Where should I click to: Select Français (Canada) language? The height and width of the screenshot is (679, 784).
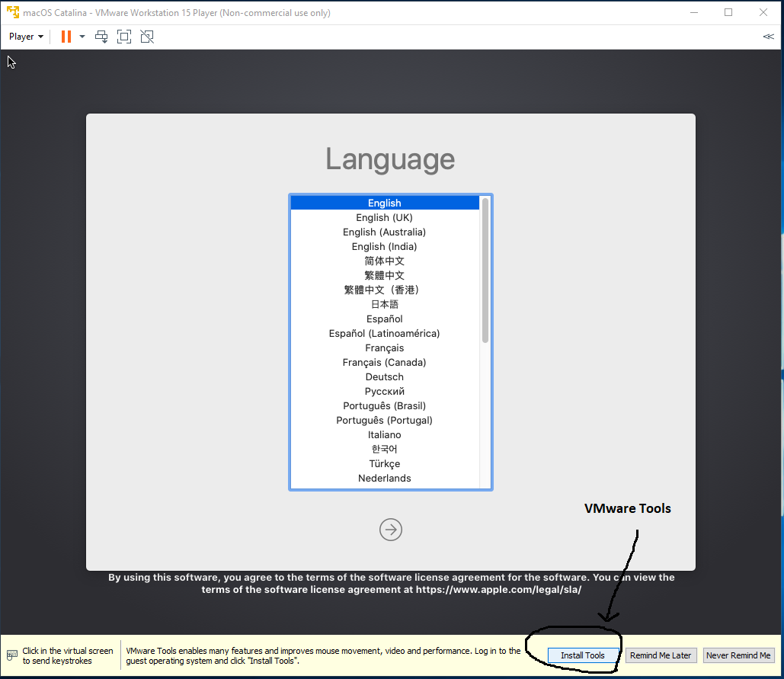[385, 363]
